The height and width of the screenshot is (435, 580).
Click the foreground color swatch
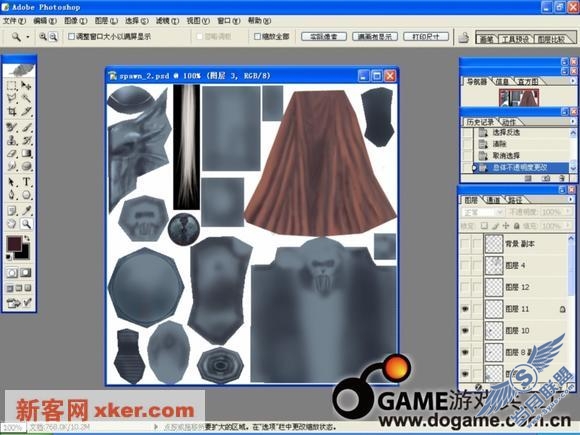(x=14, y=244)
